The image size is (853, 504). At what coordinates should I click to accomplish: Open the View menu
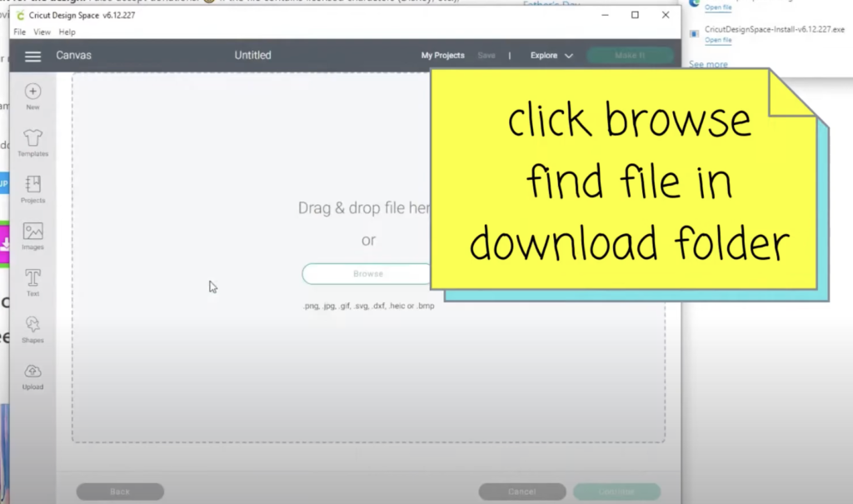(x=42, y=32)
